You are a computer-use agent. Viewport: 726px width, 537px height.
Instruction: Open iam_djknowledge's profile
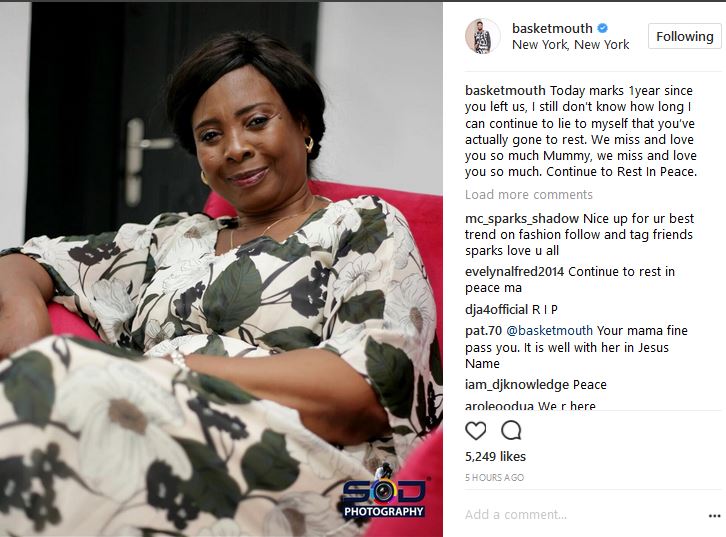pyautogui.click(x=517, y=385)
